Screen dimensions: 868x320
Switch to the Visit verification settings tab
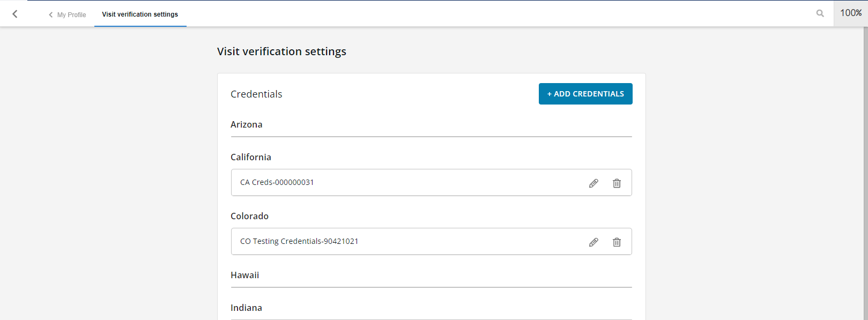[140, 14]
